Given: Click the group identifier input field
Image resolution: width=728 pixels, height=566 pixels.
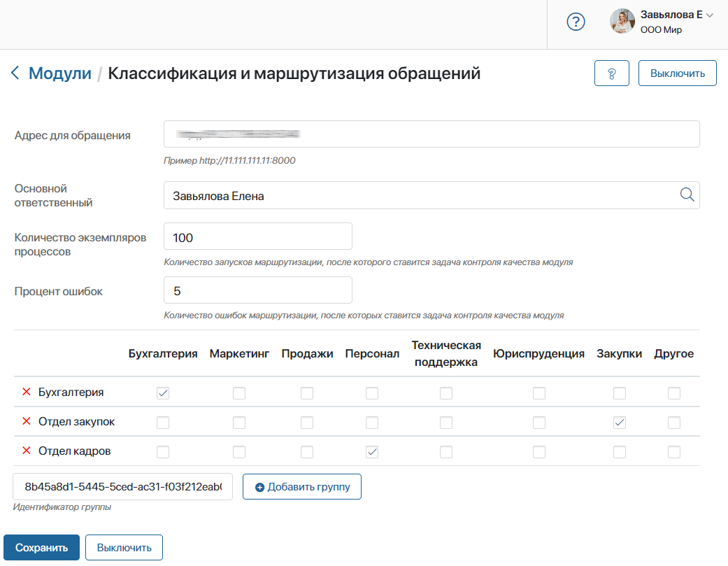Looking at the screenshot, I should click(122, 486).
